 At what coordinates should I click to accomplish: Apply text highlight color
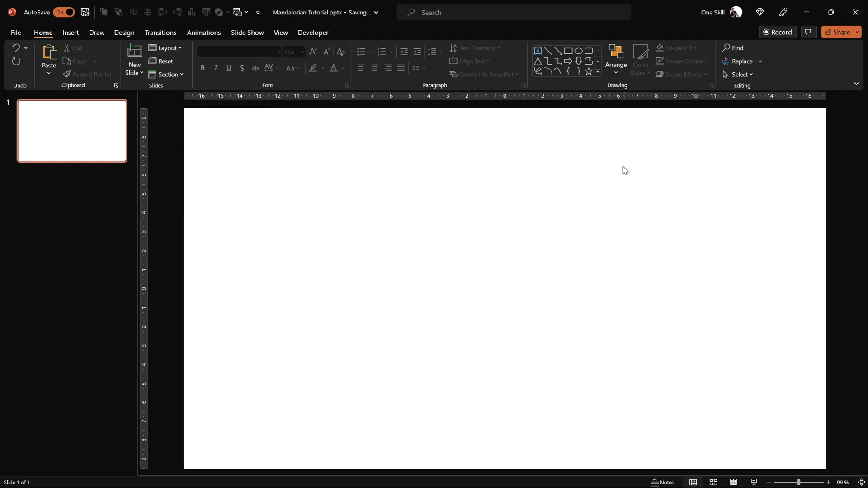[313, 68]
